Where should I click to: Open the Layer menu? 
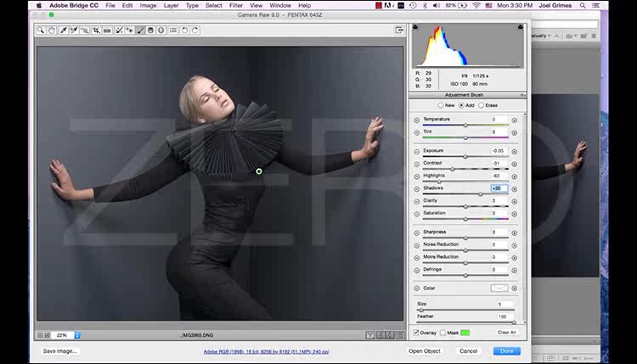point(171,5)
